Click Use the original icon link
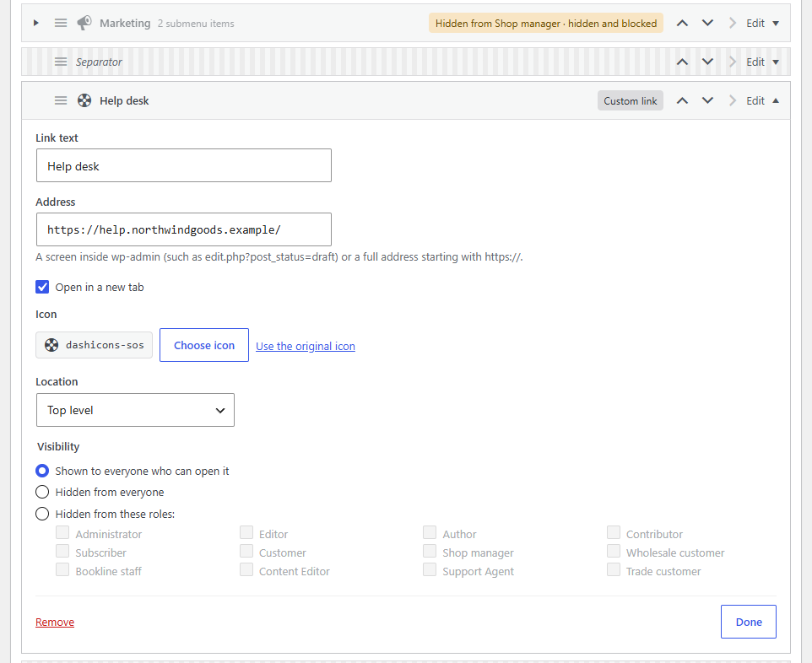The image size is (812, 663). click(x=306, y=346)
